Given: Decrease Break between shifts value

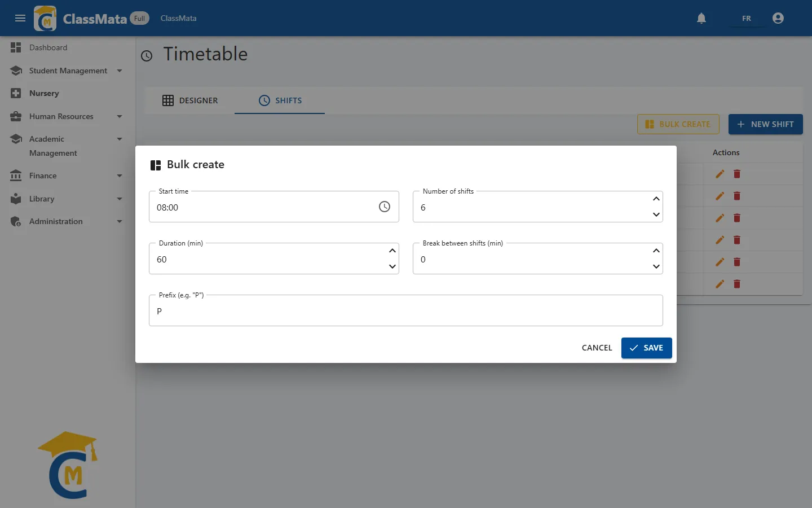Looking at the screenshot, I should point(656,266).
